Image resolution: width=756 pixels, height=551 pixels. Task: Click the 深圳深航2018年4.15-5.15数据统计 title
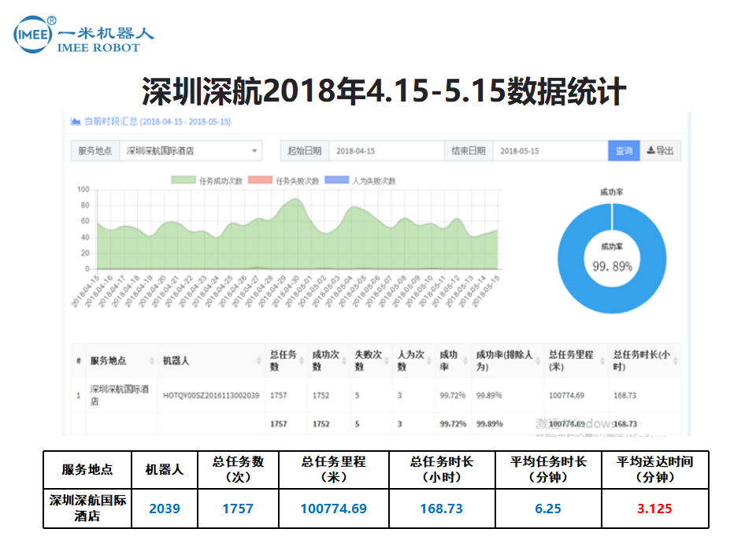(x=384, y=91)
